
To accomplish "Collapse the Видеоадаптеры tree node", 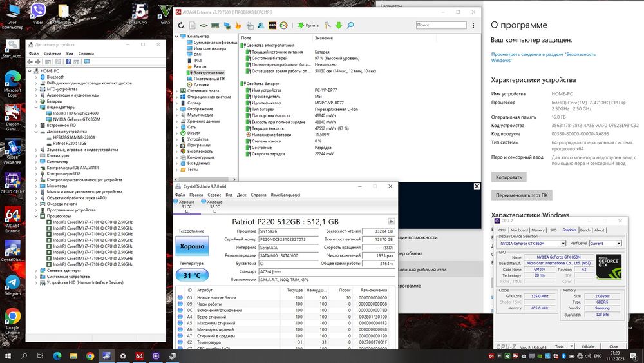I will coord(35,107).
